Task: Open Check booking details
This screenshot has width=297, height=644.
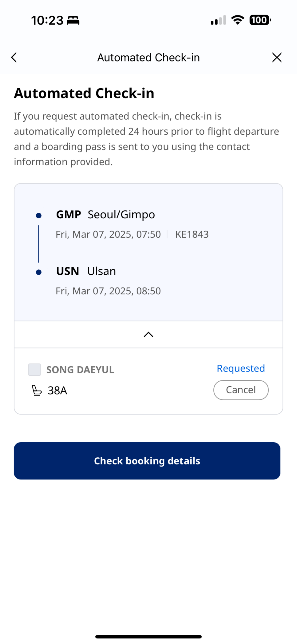Action: pos(147,461)
